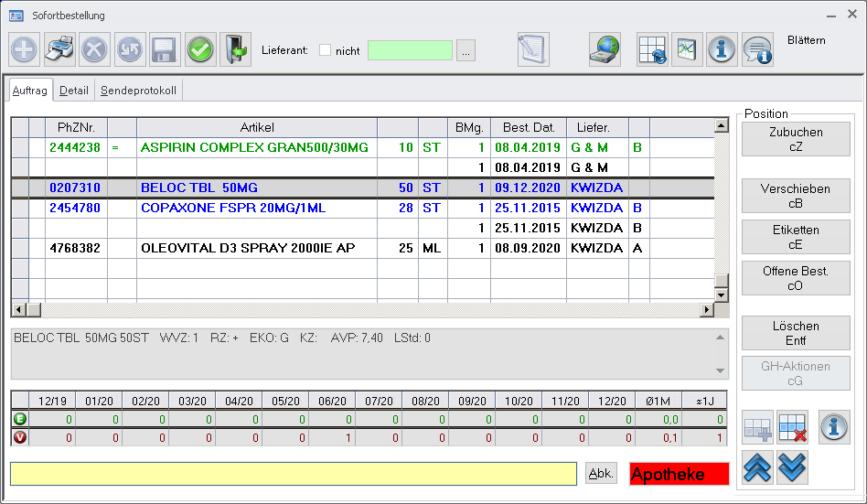Click the exit door icon
Screen dimensions: 867x504
235,49
